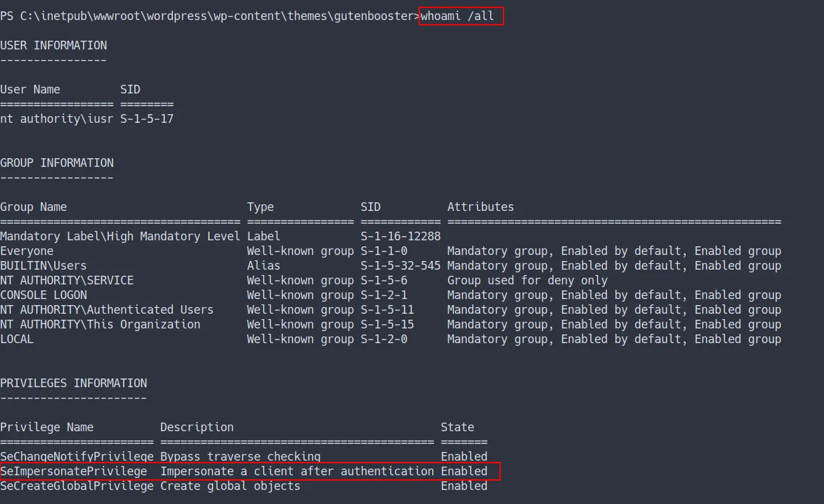Screen dimensions: 824x504
Task: Click the Mandatory Label\High Mandatory Level entry
Action: (120, 236)
